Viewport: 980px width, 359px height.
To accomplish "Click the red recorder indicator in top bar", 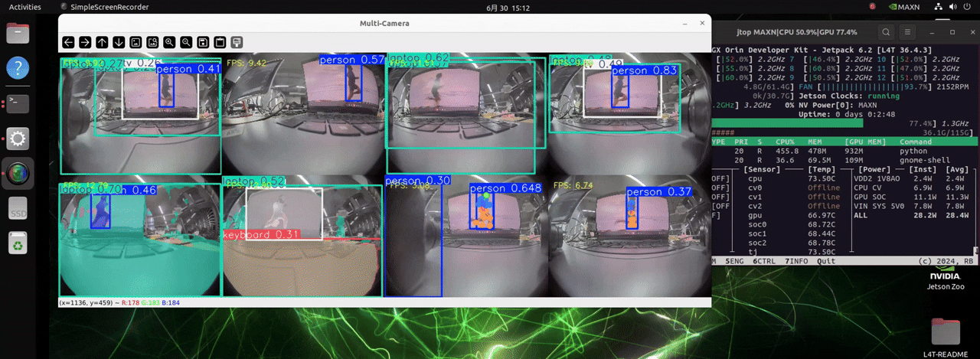I will pyautogui.click(x=874, y=7).
